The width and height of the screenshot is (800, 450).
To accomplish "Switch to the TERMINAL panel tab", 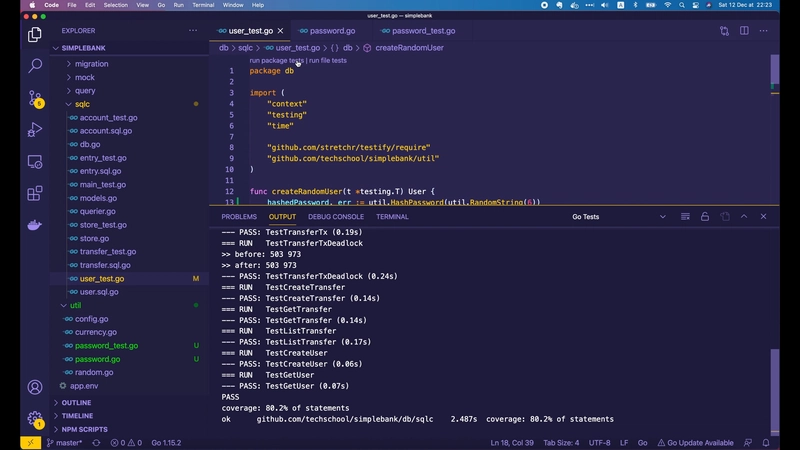I will pyautogui.click(x=392, y=217).
